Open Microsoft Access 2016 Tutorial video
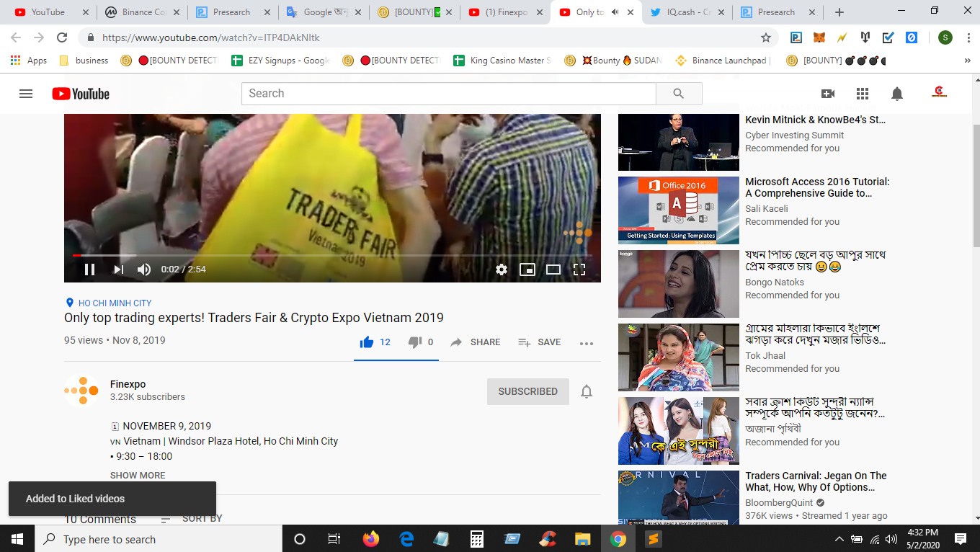 [x=817, y=187]
